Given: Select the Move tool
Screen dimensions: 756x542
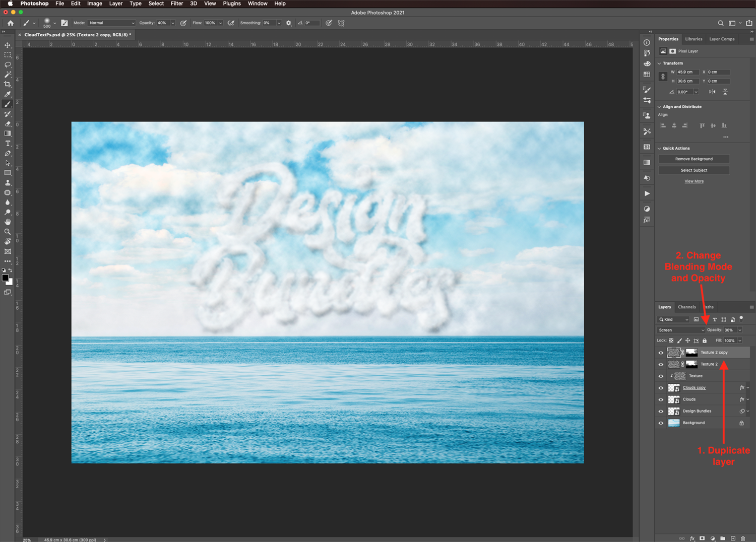Looking at the screenshot, I should (x=8, y=45).
